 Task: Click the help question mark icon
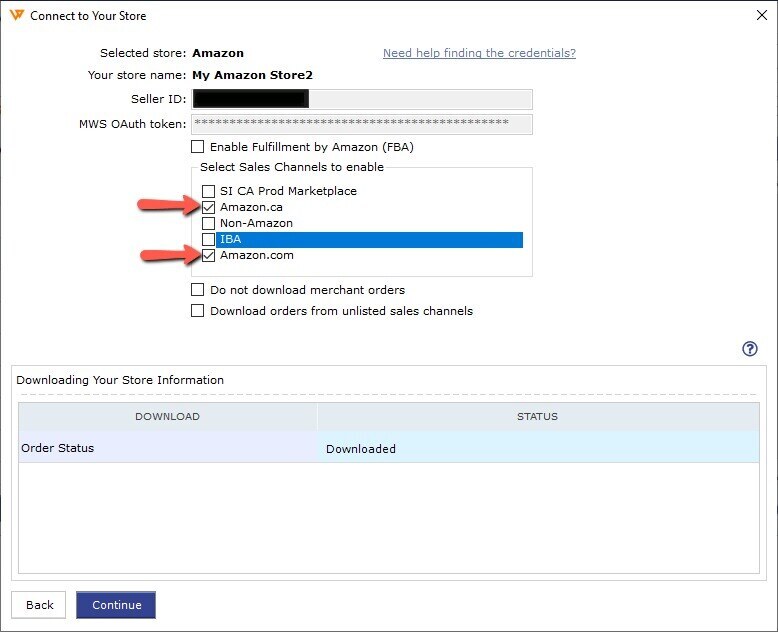(x=750, y=349)
